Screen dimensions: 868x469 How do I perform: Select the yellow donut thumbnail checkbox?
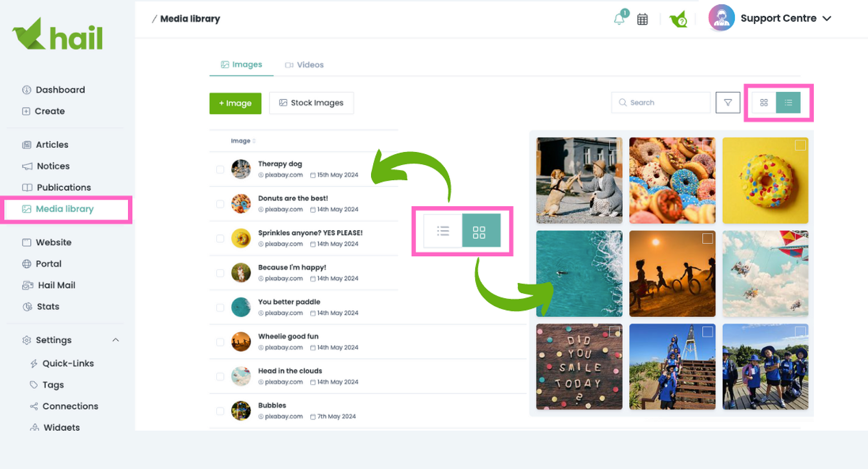(x=800, y=145)
